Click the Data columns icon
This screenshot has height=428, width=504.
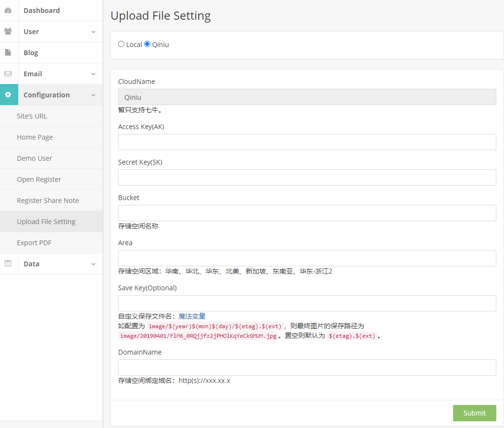[x=8, y=263]
